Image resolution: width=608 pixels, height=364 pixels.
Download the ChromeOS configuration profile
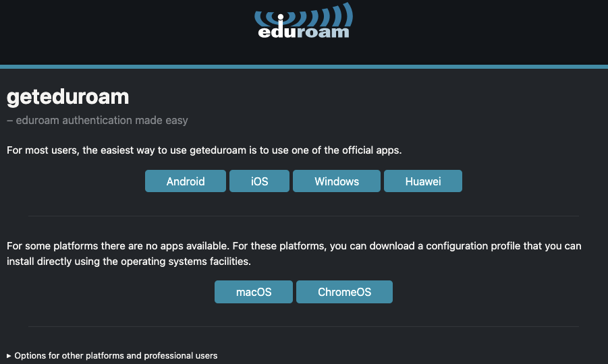coord(344,292)
